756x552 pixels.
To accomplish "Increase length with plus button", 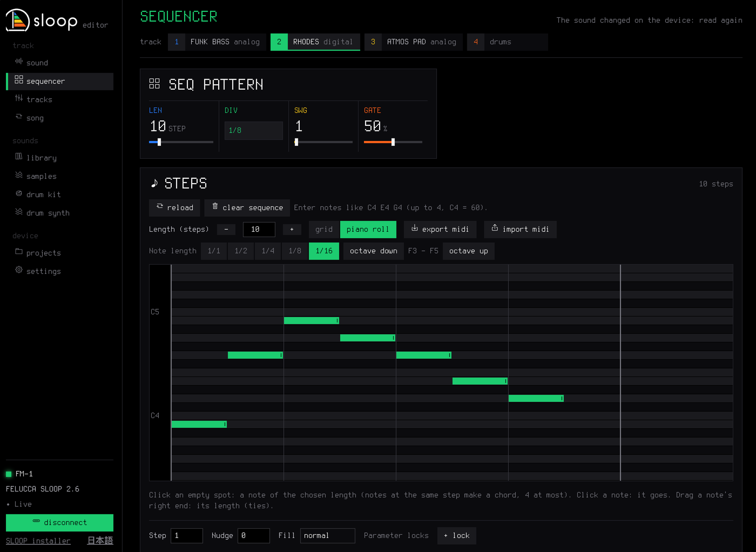I will pos(292,230).
